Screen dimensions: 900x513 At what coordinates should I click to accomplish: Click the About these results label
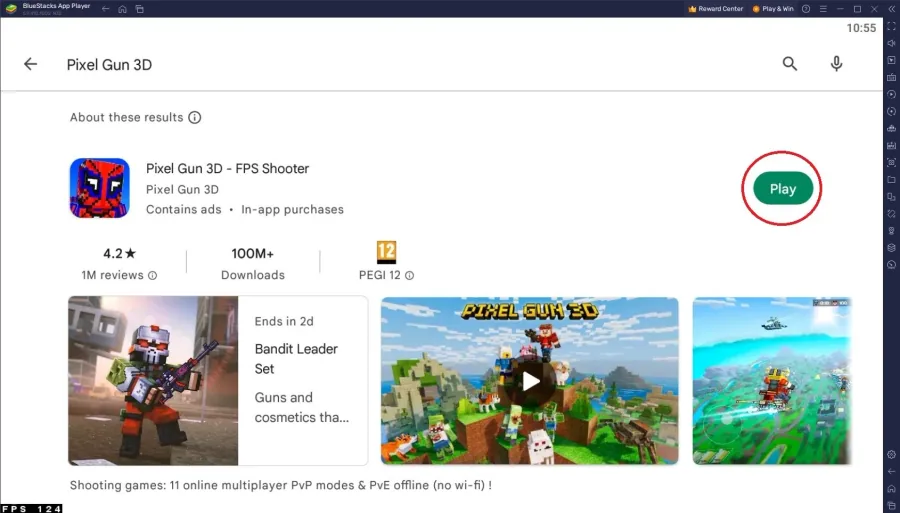(x=126, y=118)
